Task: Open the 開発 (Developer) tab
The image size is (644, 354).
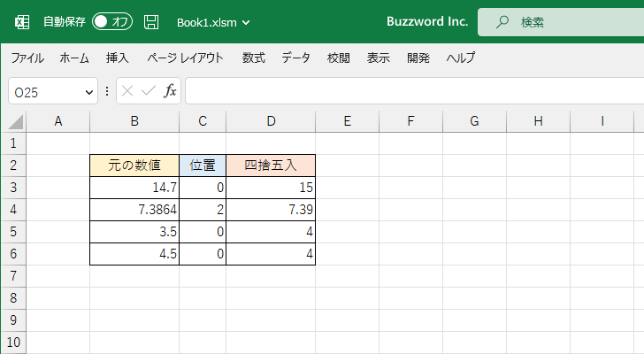Action: [x=418, y=58]
